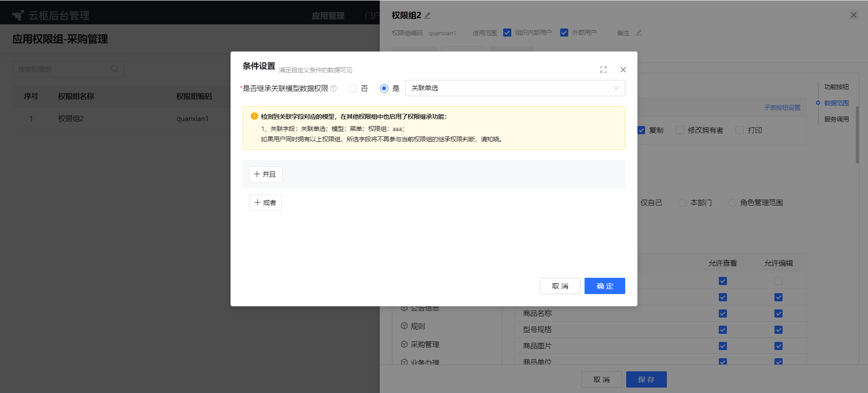
Task: Click 取消 at the side panel bottom
Action: pos(602,379)
